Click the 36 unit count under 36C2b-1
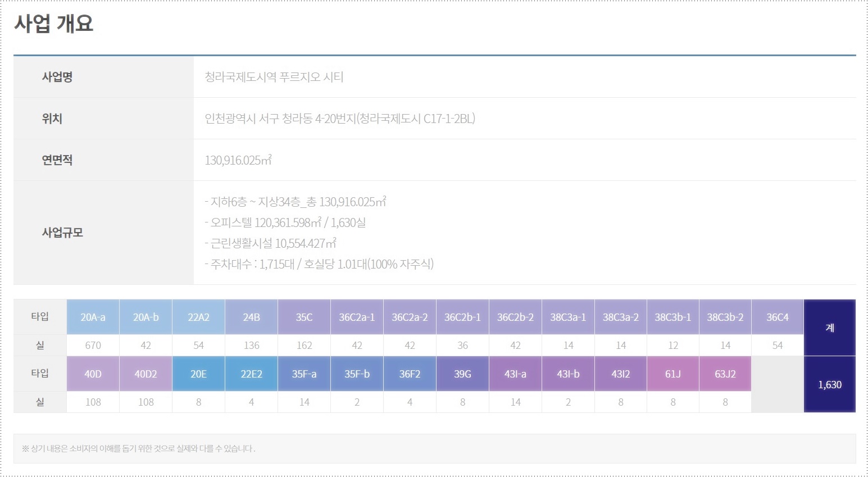The height and width of the screenshot is (477, 868). pyautogui.click(x=463, y=346)
